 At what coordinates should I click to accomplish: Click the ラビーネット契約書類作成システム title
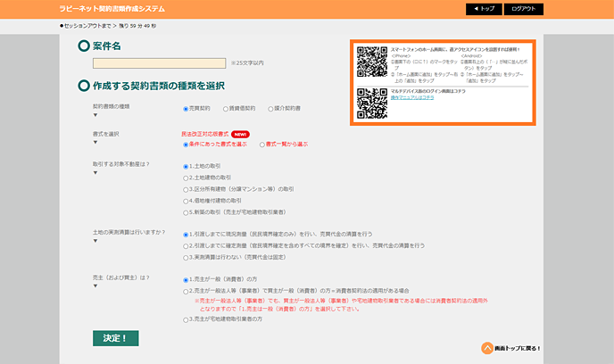point(112,9)
